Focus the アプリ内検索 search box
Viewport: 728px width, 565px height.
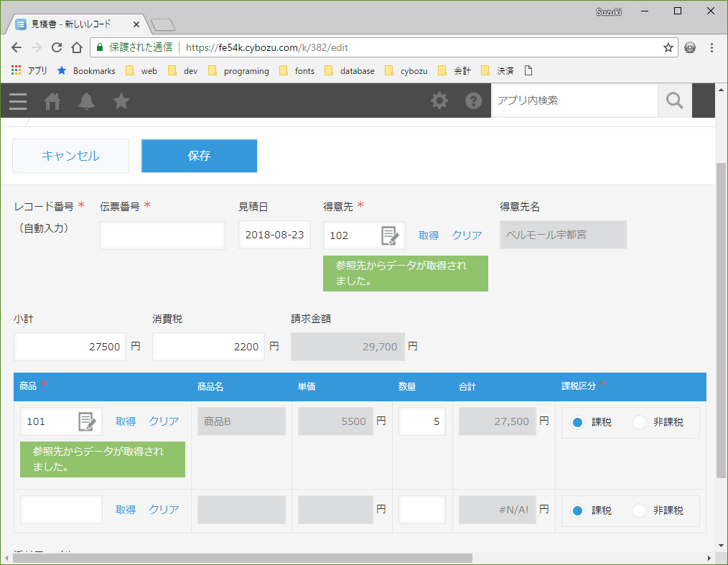574,101
